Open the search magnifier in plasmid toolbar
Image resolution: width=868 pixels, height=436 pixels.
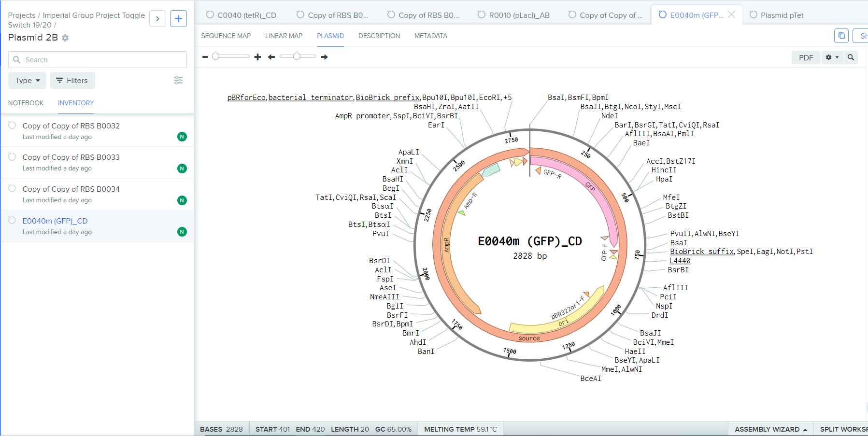[x=851, y=57]
